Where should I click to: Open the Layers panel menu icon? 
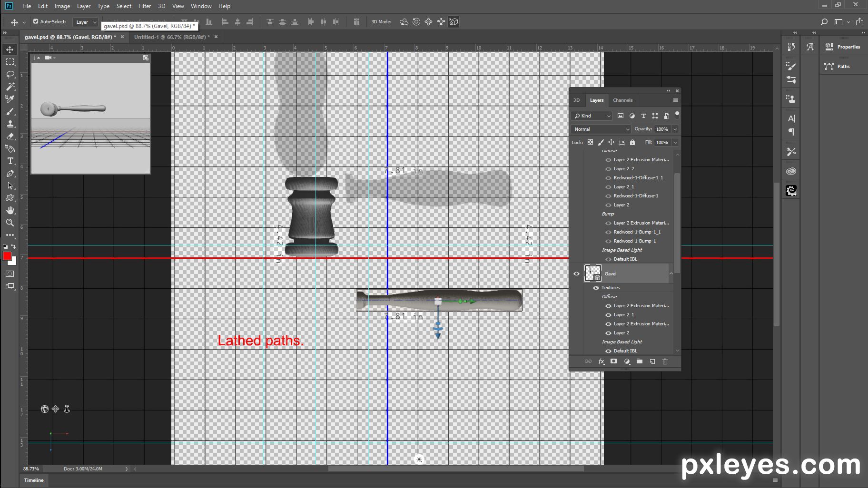(x=675, y=100)
